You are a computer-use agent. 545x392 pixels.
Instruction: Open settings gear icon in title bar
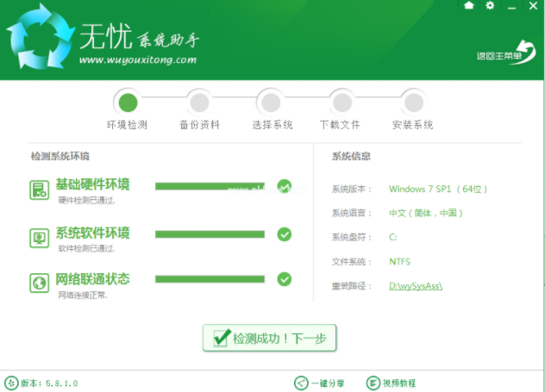coord(490,5)
